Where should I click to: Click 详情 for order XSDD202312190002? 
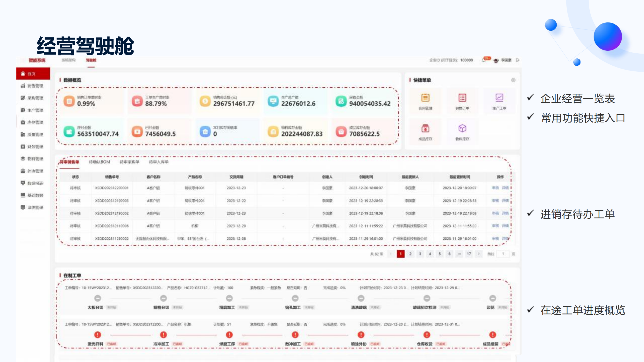click(x=505, y=213)
